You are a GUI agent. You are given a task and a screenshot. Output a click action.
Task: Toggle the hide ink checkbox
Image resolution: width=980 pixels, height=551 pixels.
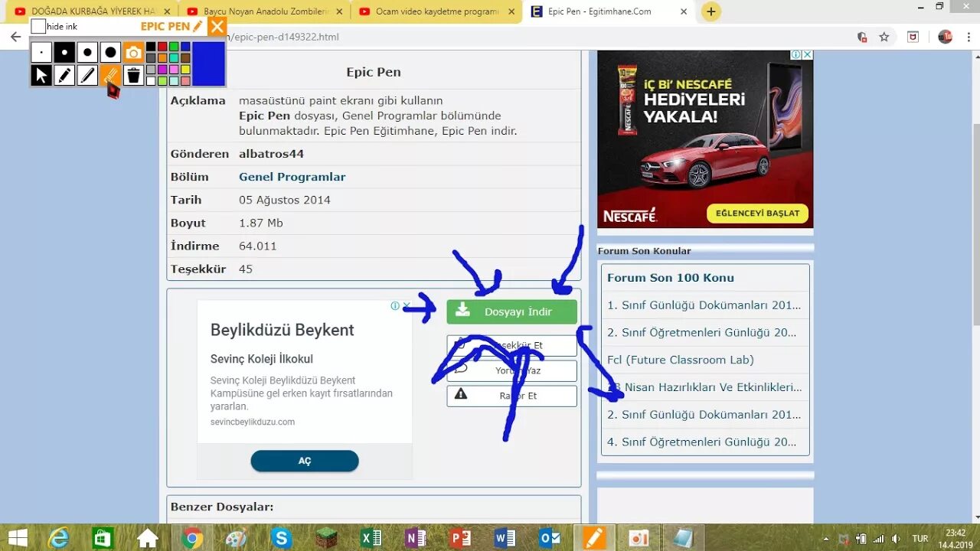point(38,26)
